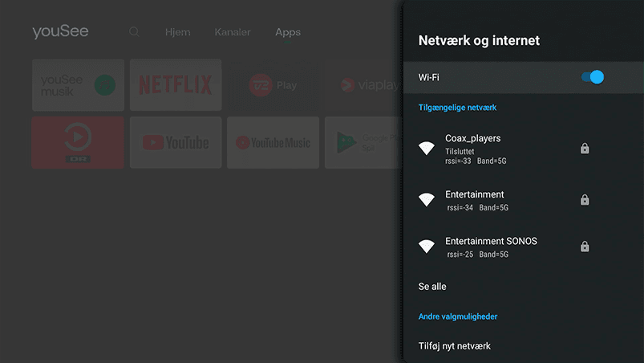Click the youSee logo
Viewport: 644px width, 363px height.
tap(60, 32)
